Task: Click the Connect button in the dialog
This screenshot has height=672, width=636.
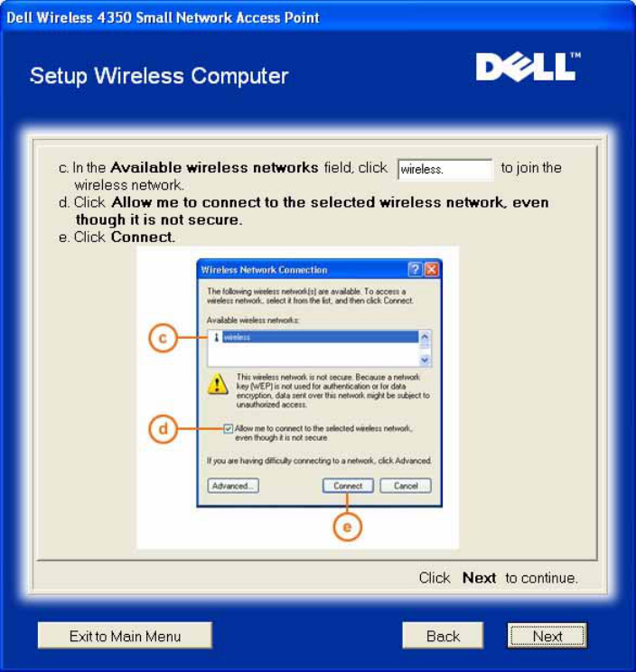Action: point(348,486)
